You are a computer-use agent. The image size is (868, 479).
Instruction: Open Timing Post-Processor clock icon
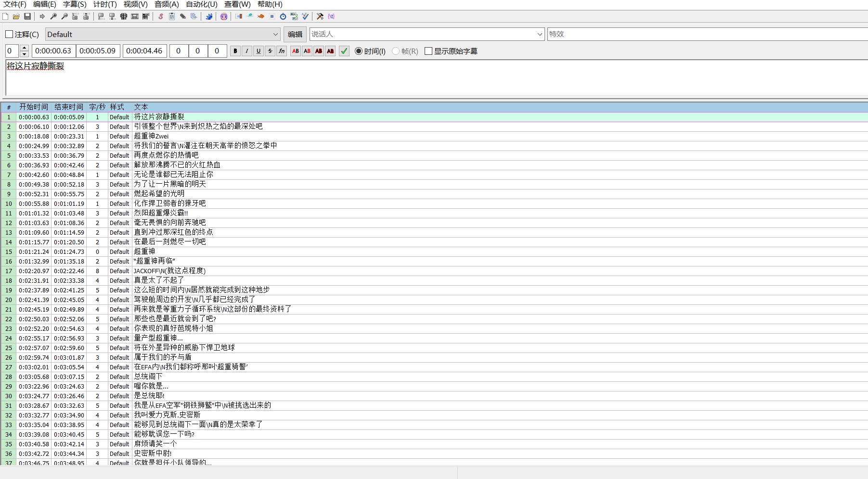point(283,16)
